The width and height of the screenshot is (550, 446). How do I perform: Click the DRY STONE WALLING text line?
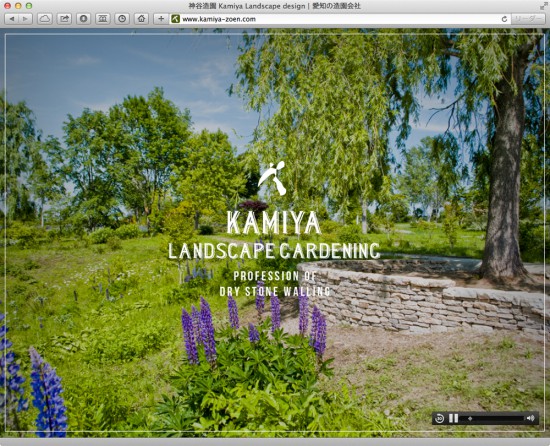click(275, 291)
